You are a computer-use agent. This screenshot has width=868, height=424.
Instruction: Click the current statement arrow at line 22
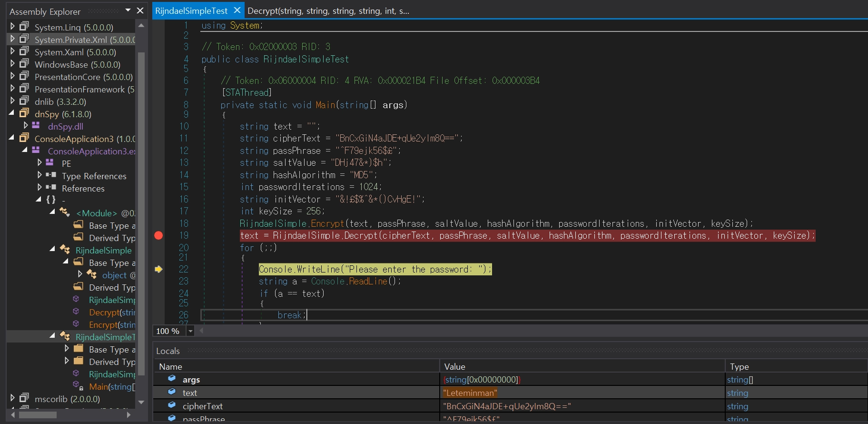tap(158, 269)
